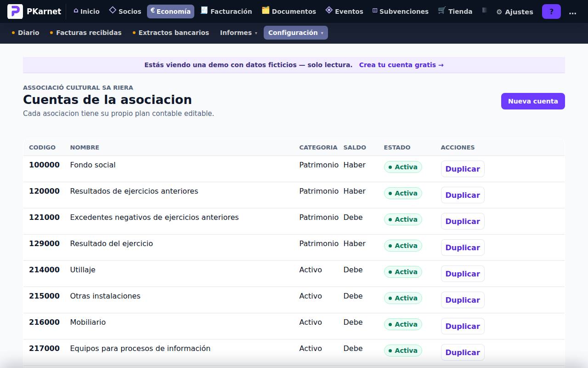
Task: Open the Subvenciones section
Action: pos(400,11)
